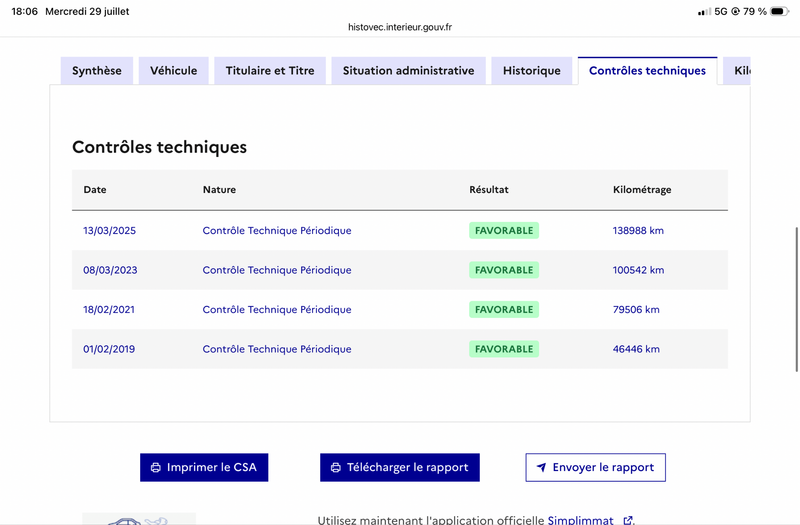Click the Nature column header
Screen dimensions: 800x525
pyautogui.click(x=219, y=189)
